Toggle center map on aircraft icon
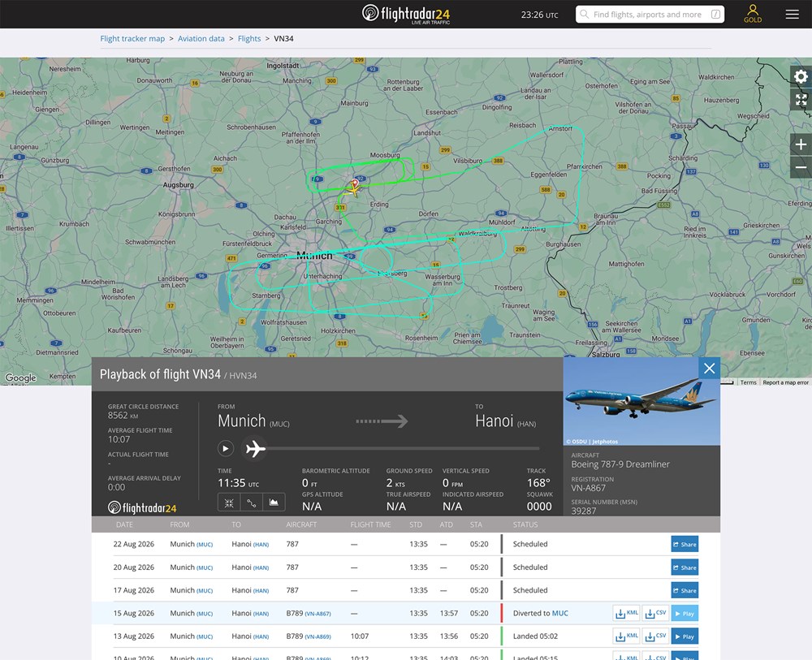The image size is (812, 660). click(229, 503)
